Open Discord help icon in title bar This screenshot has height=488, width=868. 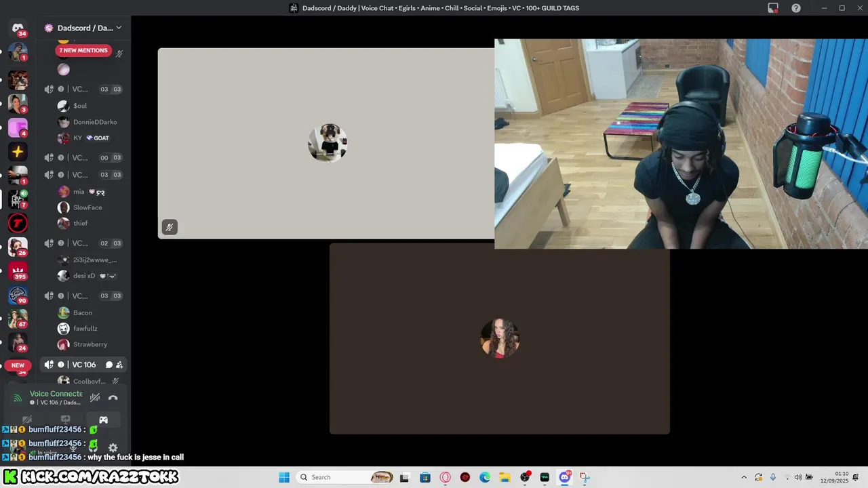coord(796,8)
